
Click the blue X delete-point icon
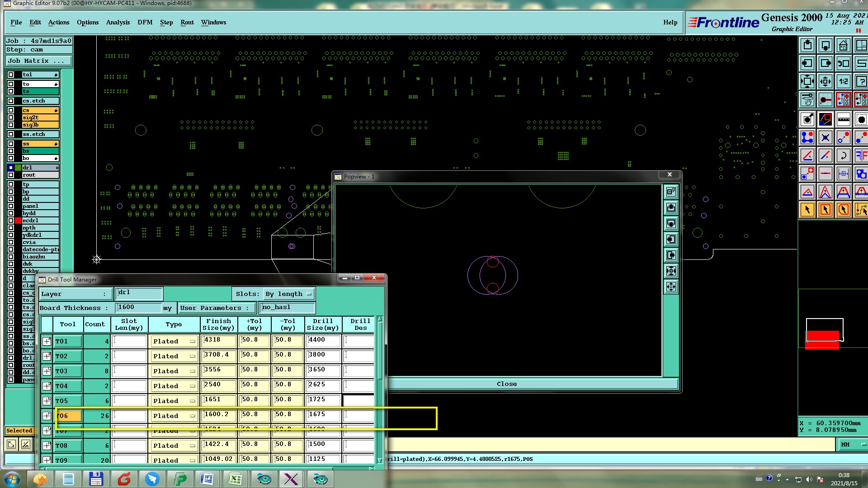click(825, 137)
